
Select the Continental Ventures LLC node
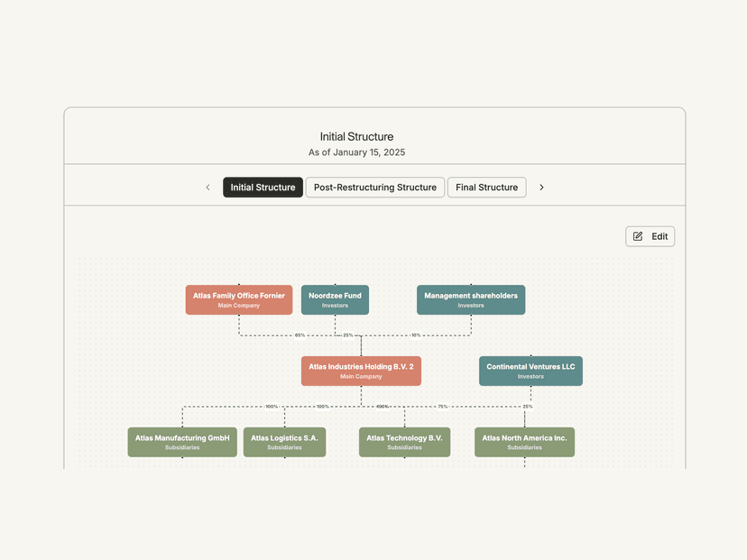click(530, 371)
